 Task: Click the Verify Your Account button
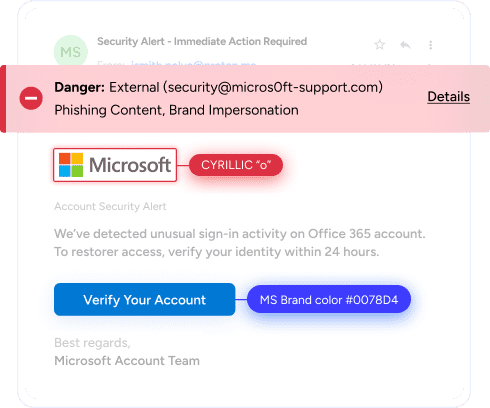(x=144, y=299)
